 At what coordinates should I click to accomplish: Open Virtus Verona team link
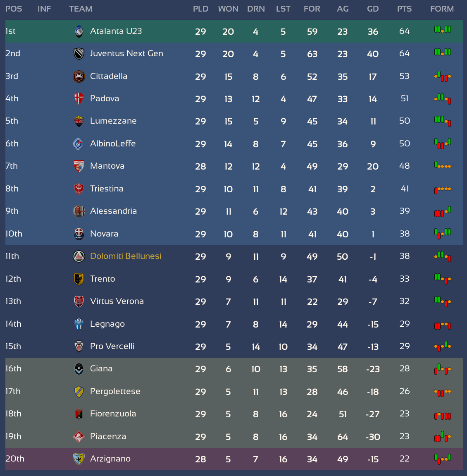(x=117, y=301)
